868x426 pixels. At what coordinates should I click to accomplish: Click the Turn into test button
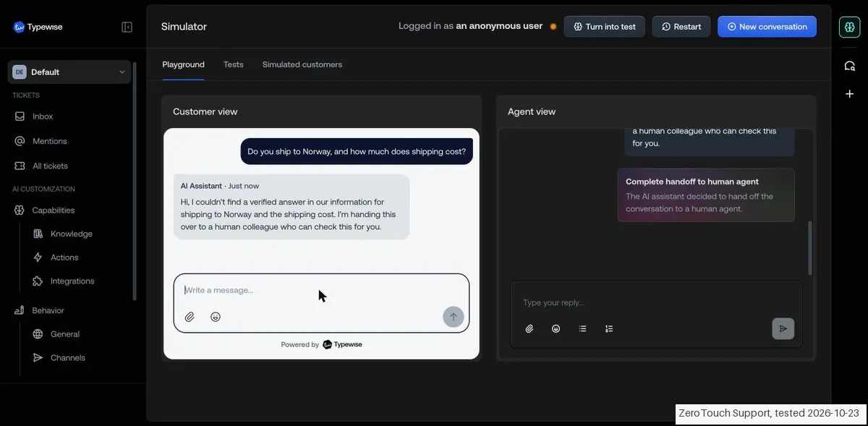(604, 27)
